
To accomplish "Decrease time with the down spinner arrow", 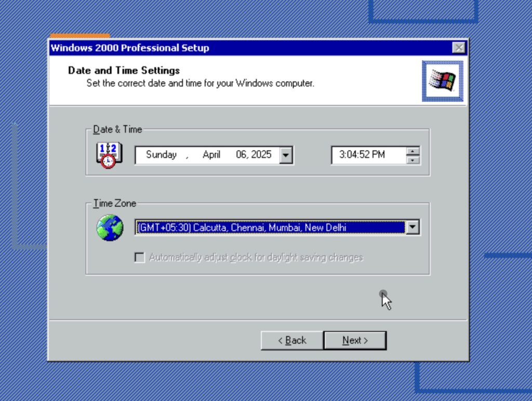I will (x=413, y=160).
